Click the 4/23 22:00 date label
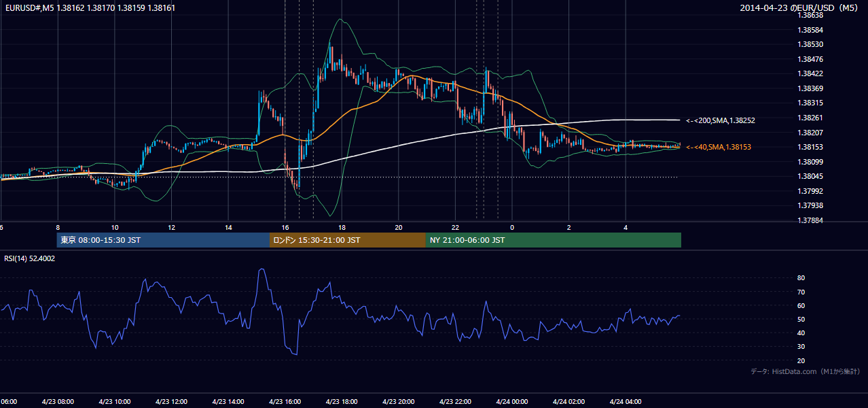Viewport: 868px width, 408px height. [x=455, y=402]
